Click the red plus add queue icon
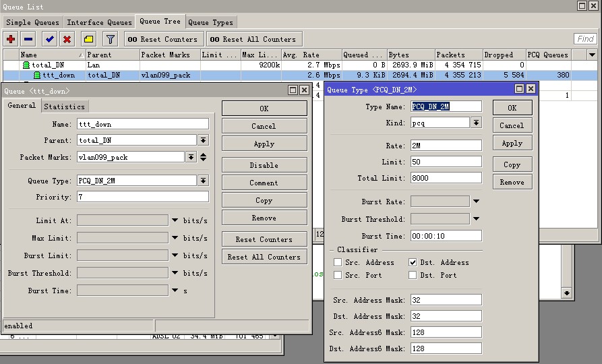Image resolution: width=602 pixels, height=364 pixels. click(11, 39)
